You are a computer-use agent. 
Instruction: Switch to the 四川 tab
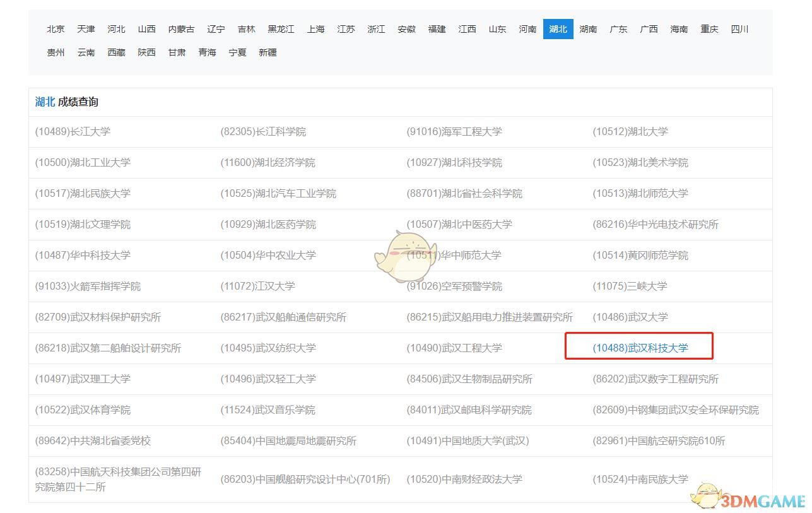click(740, 29)
